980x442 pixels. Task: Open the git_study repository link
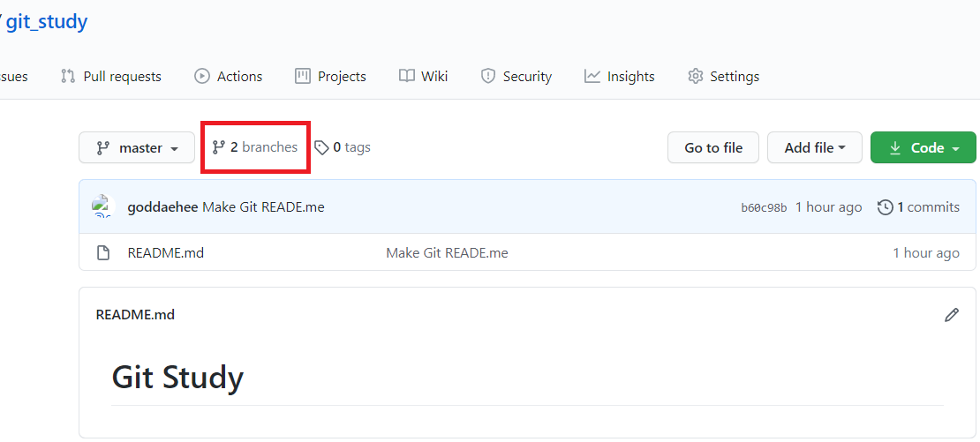[47, 22]
